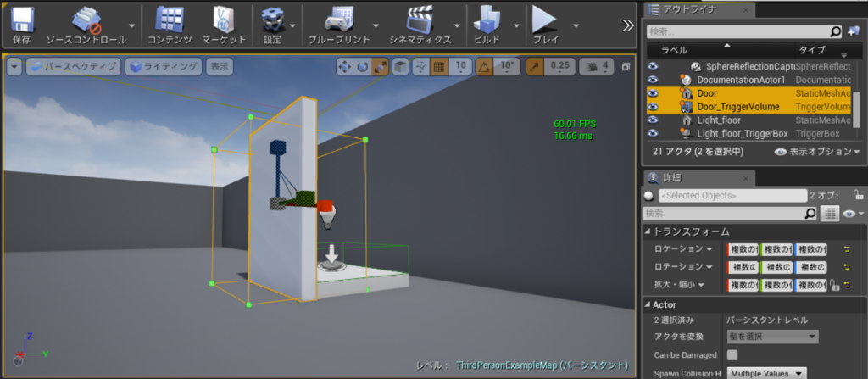Select the Rotate gizmo tool

[363, 67]
